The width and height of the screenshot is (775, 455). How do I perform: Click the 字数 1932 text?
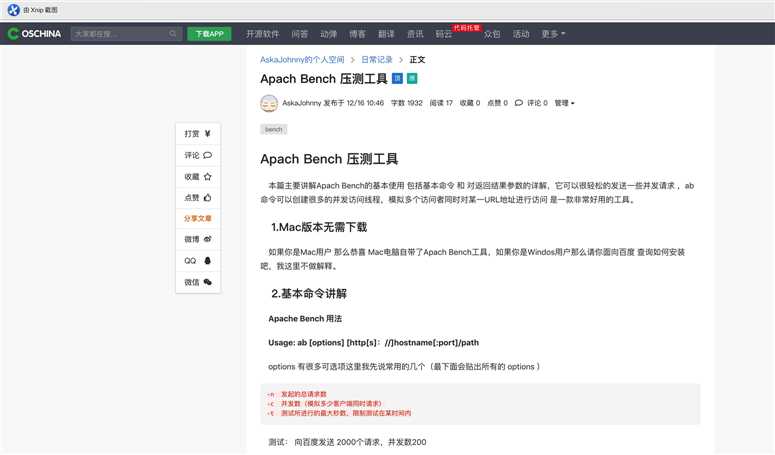407,103
